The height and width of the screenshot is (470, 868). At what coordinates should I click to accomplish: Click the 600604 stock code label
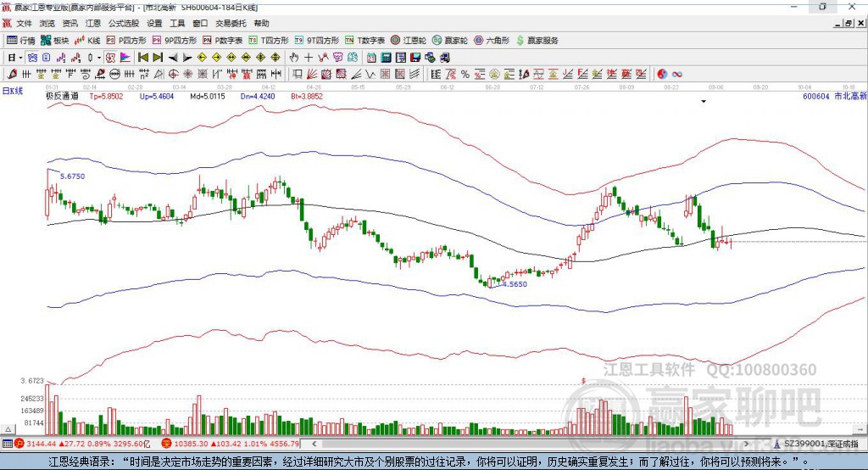coord(816,96)
